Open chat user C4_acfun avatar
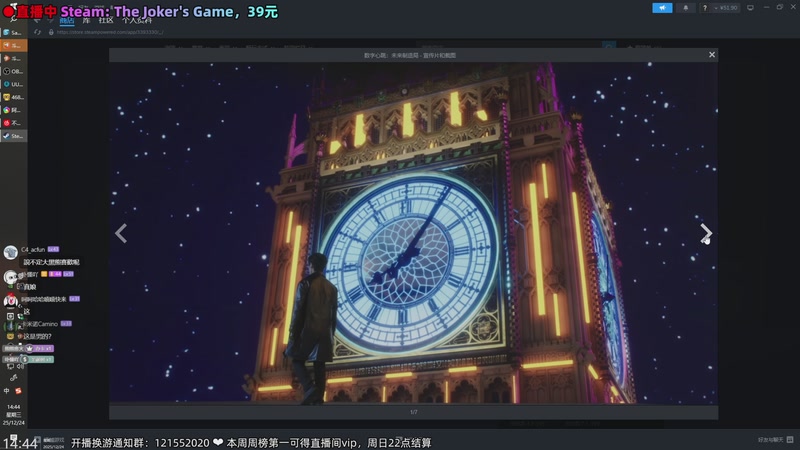 pyautogui.click(x=11, y=252)
